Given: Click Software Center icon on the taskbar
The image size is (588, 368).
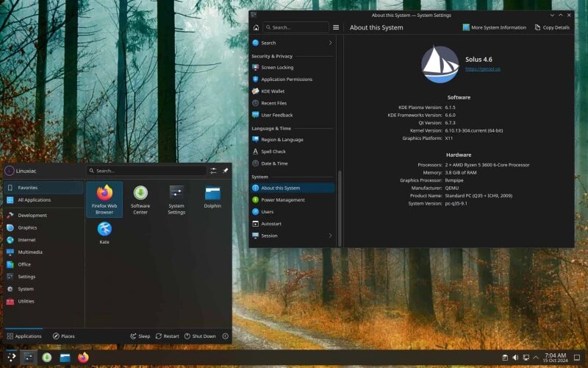Looking at the screenshot, I should pyautogui.click(x=47, y=357).
